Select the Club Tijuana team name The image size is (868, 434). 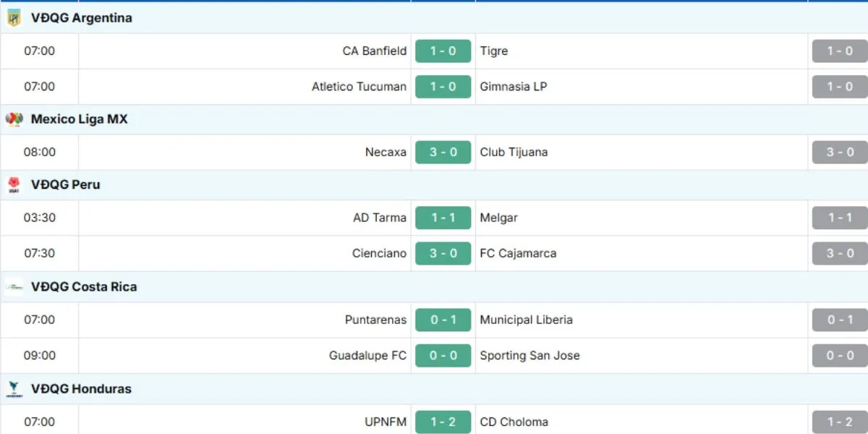pyautogui.click(x=514, y=153)
